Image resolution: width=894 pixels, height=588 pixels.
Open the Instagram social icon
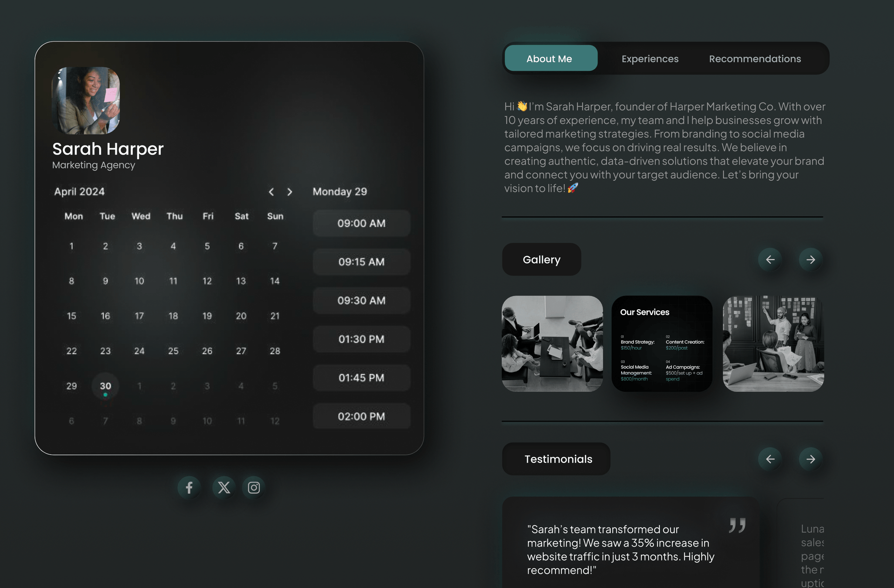(x=254, y=487)
